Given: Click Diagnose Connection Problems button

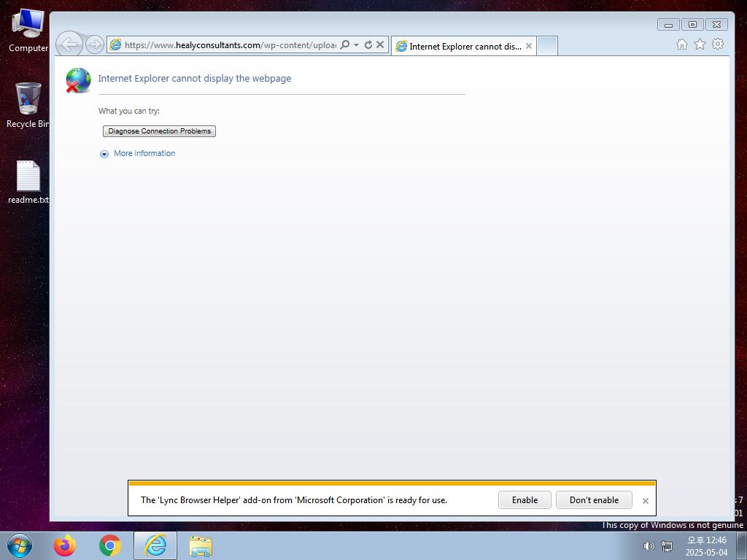Looking at the screenshot, I should (160, 131).
